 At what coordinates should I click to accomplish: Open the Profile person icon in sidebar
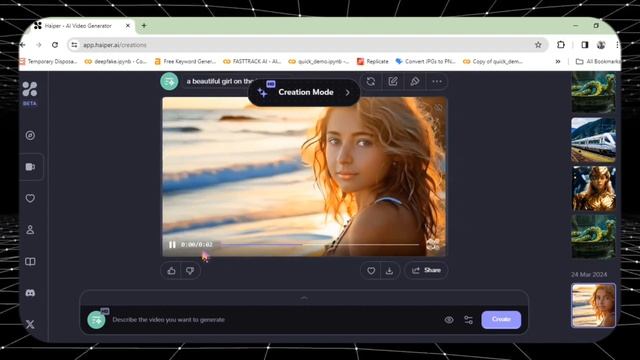(30, 230)
